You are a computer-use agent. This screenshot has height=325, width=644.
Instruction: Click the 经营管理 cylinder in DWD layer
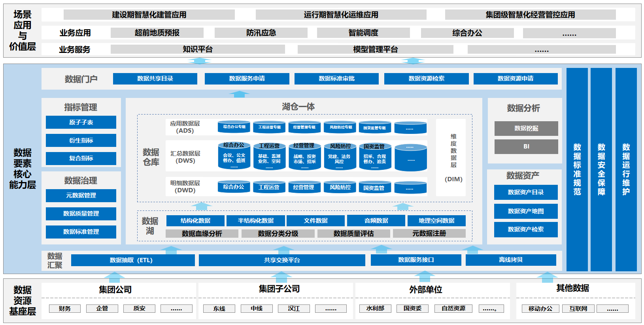(304, 187)
